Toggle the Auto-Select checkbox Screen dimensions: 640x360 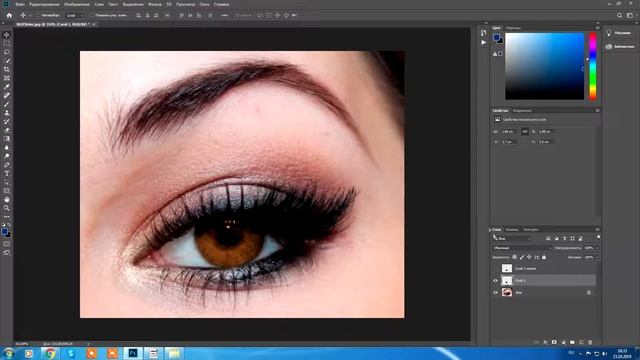click(38, 15)
